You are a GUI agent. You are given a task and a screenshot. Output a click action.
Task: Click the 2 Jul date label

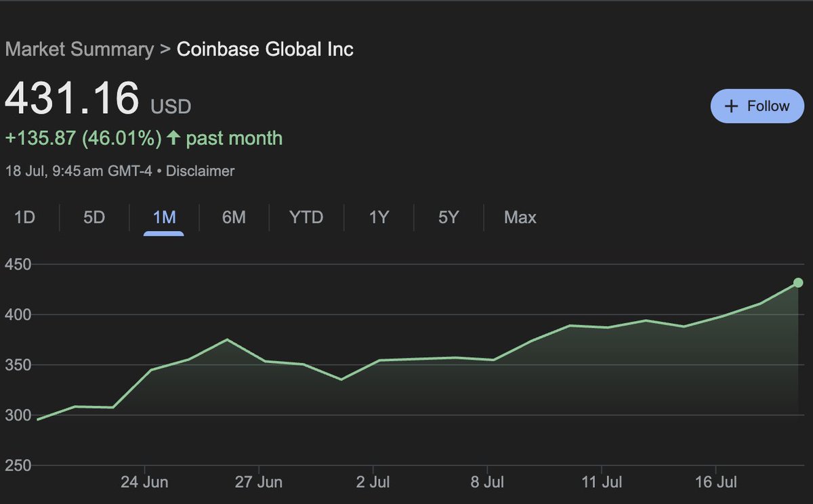(x=373, y=483)
